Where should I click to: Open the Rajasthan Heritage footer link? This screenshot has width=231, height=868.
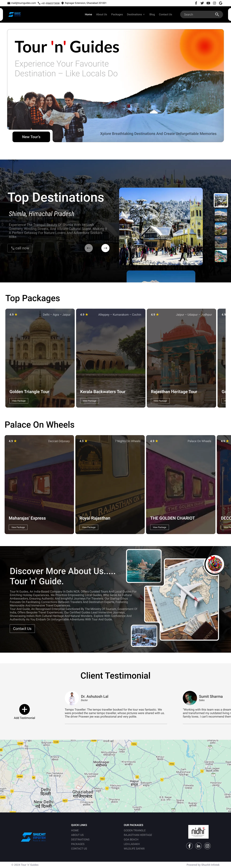[138, 835]
